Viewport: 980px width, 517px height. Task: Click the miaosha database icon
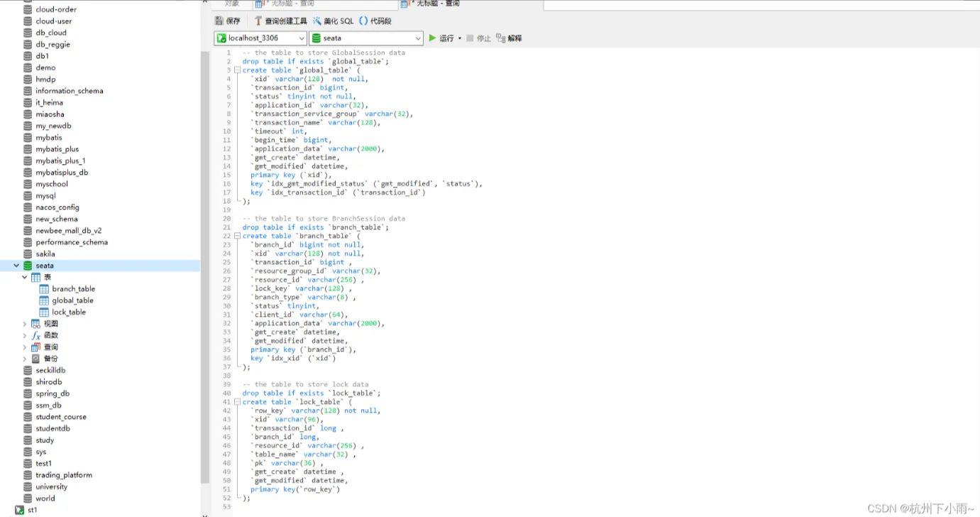click(x=28, y=114)
